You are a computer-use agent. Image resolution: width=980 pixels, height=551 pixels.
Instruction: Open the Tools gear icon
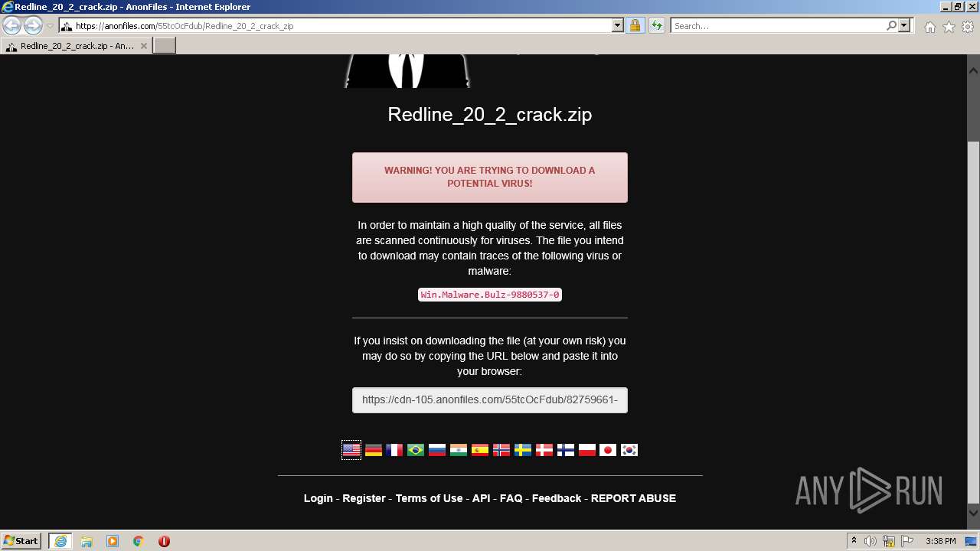(968, 27)
